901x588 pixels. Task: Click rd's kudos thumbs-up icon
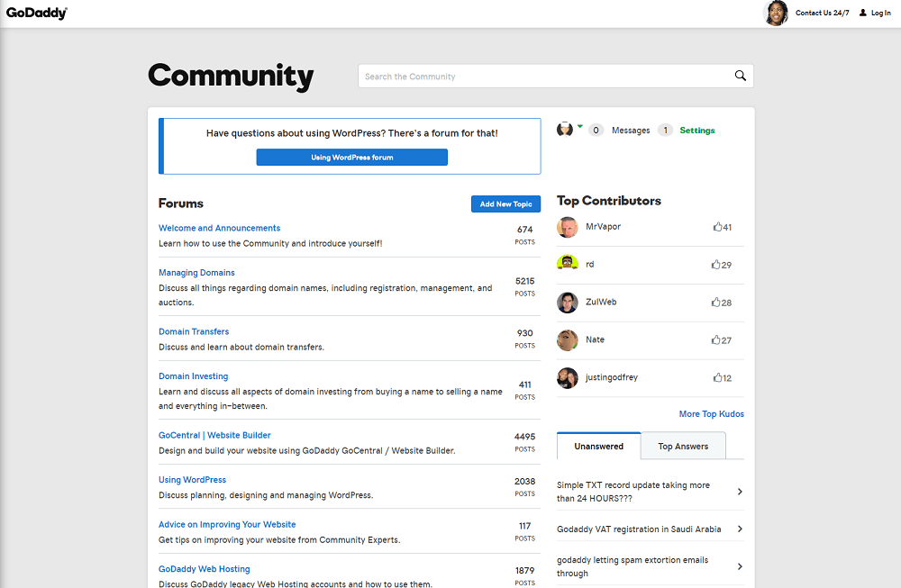click(x=716, y=264)
